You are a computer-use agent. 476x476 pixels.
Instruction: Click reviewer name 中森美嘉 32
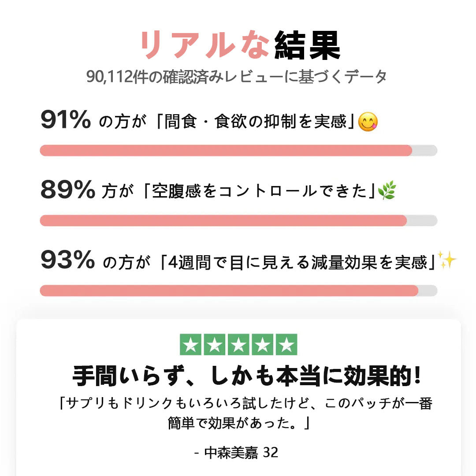point(237,453)
